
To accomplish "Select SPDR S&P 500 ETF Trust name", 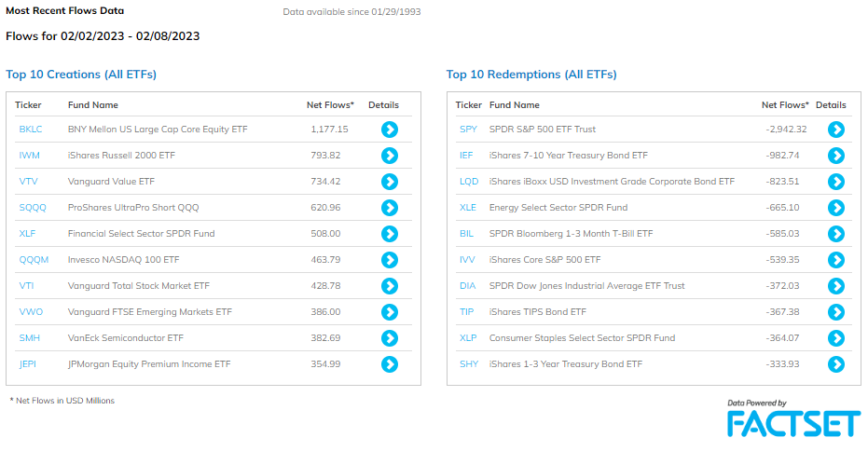I will 543,130.
